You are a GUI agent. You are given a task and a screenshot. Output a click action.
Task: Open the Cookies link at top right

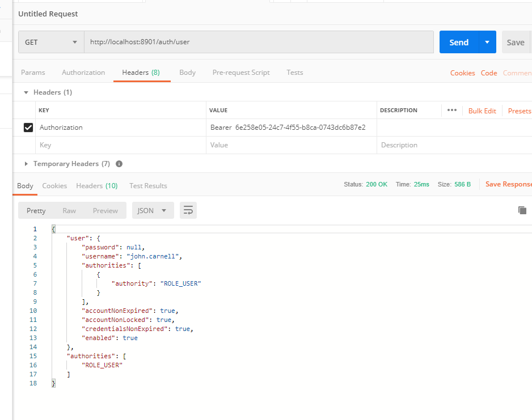[462, 73]
